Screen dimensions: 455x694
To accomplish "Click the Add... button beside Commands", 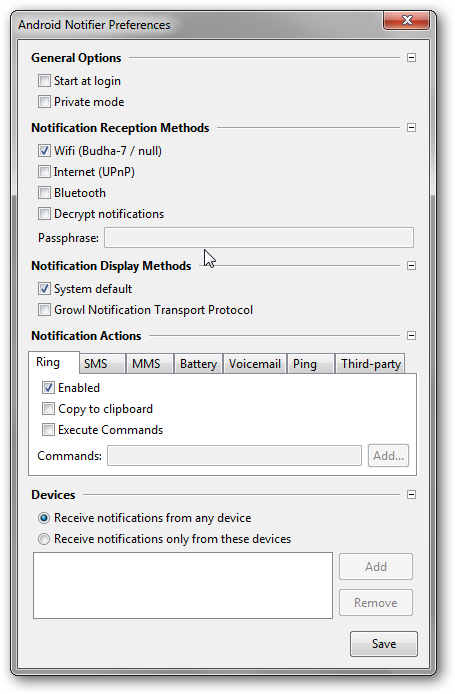I will pyautogui.click(x=388, y=455).
